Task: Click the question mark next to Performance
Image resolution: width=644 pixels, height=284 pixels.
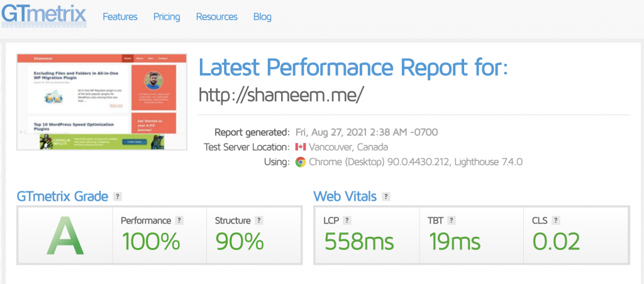Action: point(179,220)
